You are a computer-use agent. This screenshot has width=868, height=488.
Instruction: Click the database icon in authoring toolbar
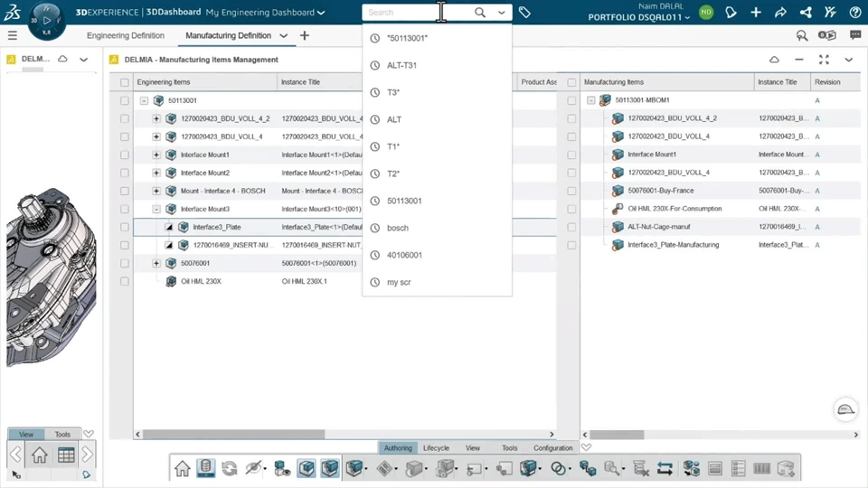[x=205, y=468]
